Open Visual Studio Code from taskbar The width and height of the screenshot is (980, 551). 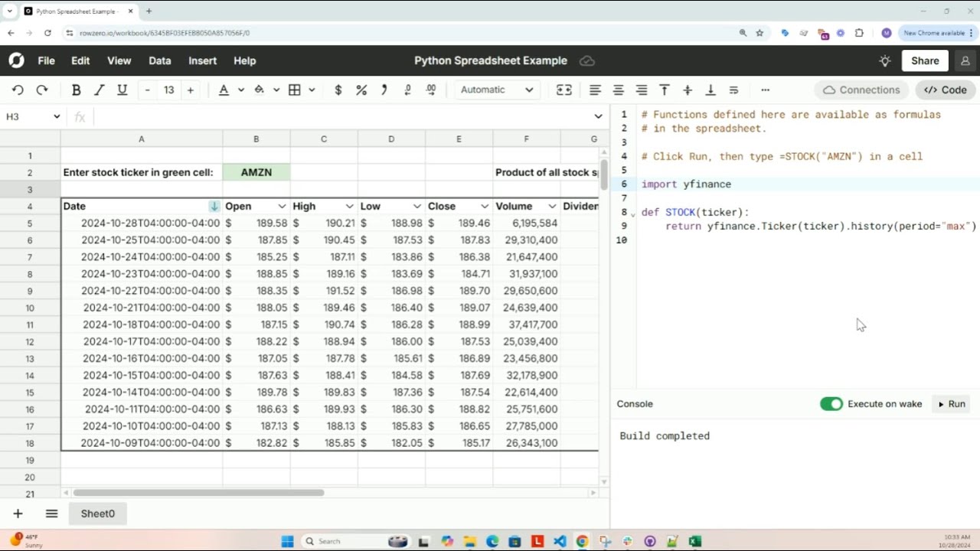(560, 542)
